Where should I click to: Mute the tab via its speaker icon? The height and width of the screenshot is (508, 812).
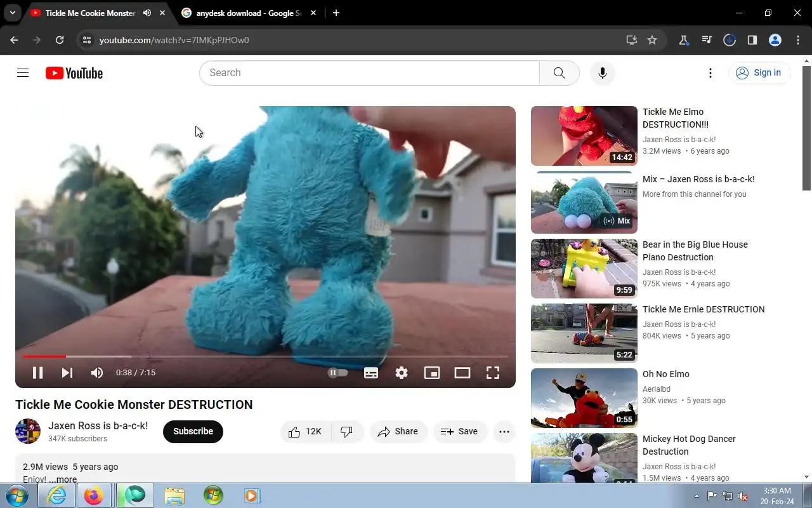click(x=147, y=13)
